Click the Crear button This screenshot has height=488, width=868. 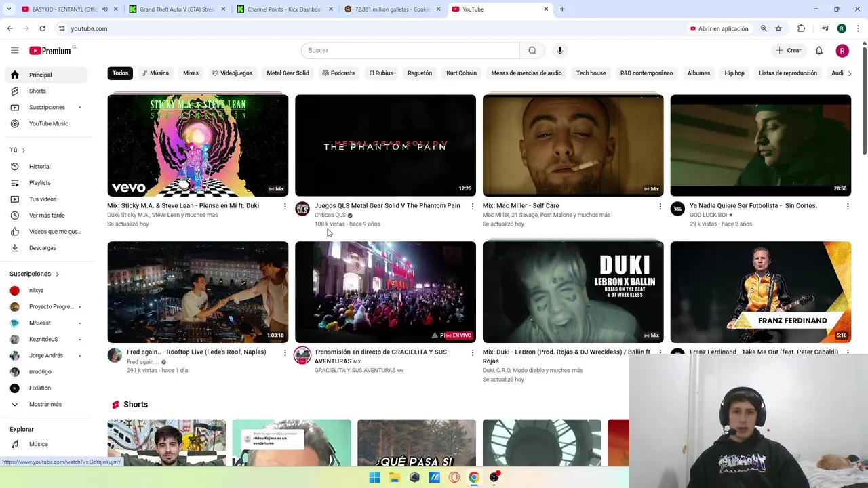[789, 51]
